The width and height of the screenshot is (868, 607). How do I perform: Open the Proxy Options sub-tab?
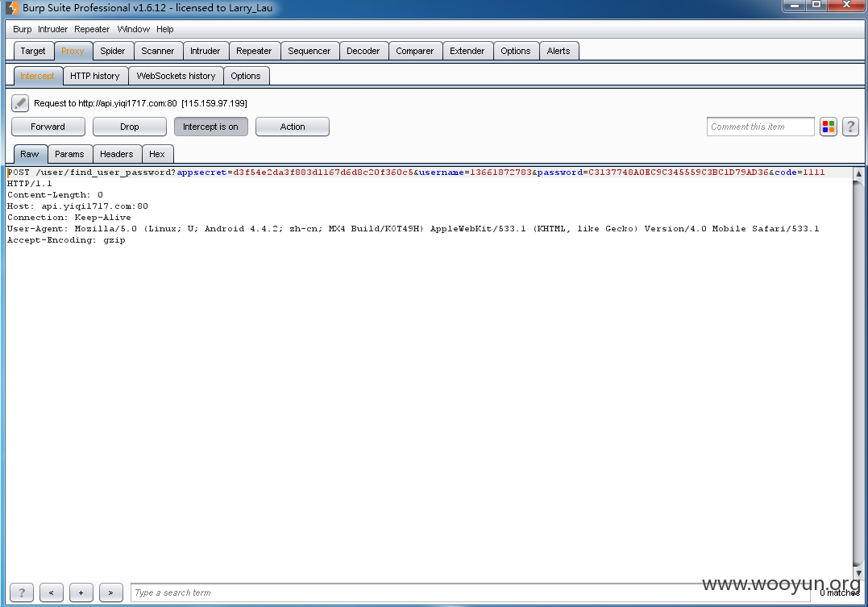246,76
